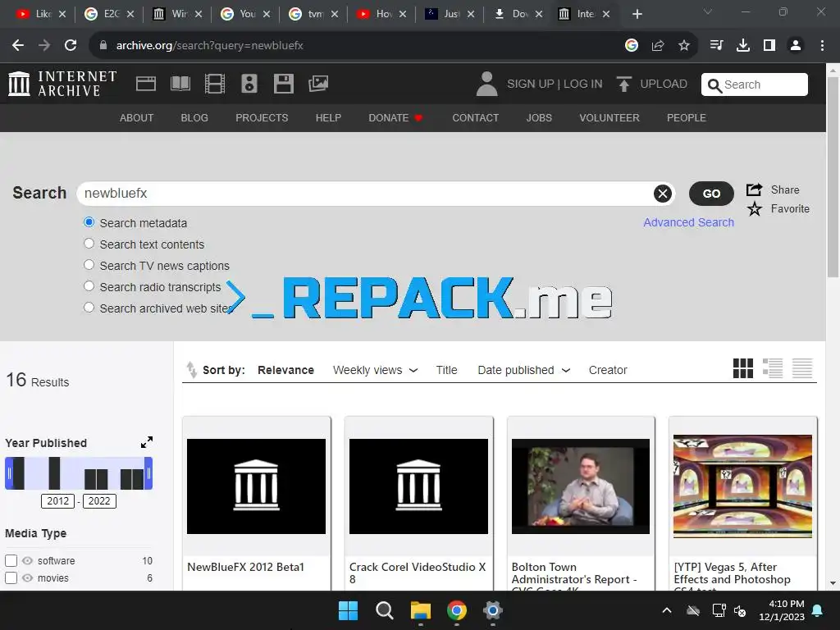This screenshot has width=840, height=630.
Task: Click the header Search input box
Action: (x=755, y=84)
